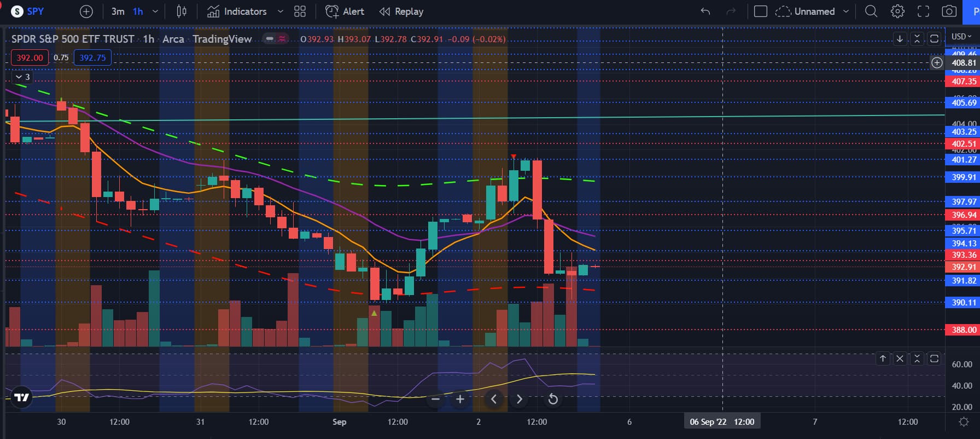
Task: Click plus button at 408.81 price
Action: 937,62
